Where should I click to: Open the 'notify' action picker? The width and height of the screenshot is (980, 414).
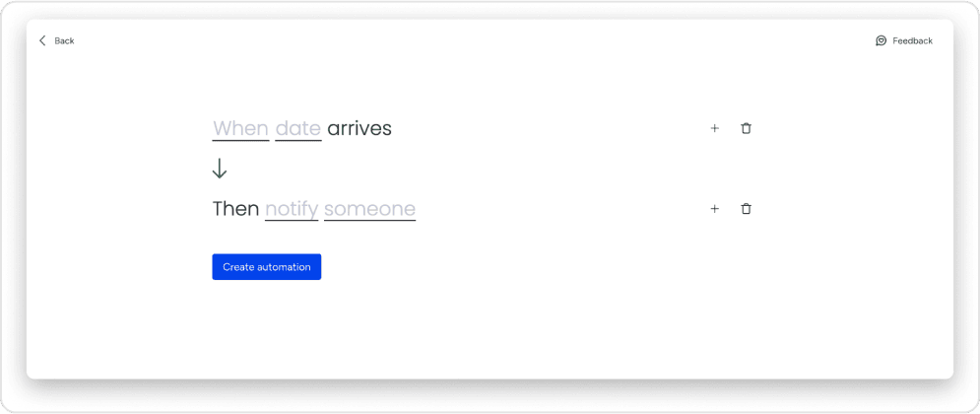click(x=292, y=209)
